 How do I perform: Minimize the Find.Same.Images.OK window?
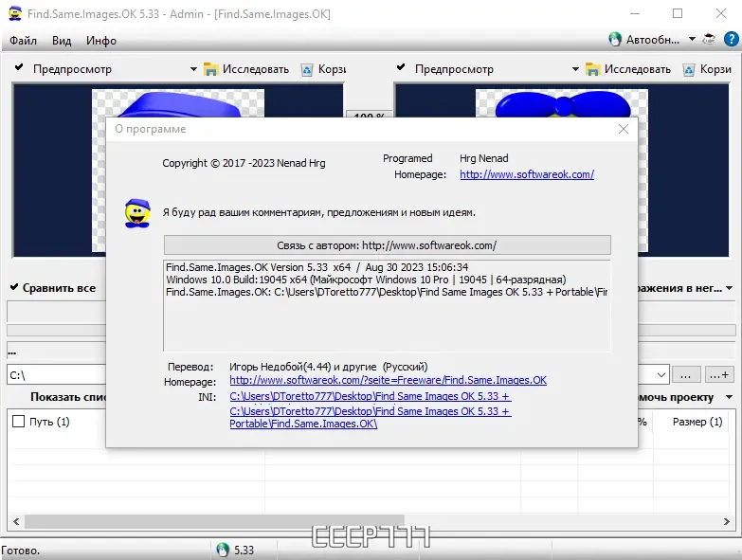coord(635,13)
